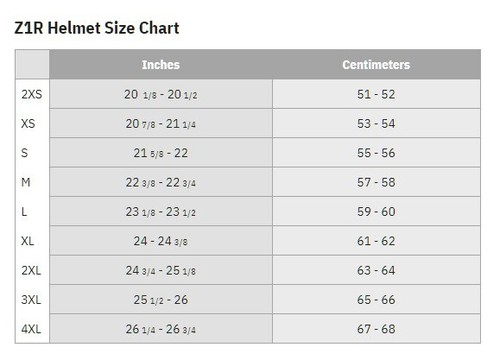Click the Z1R Helmet Size Chart title

coord(97,28)
